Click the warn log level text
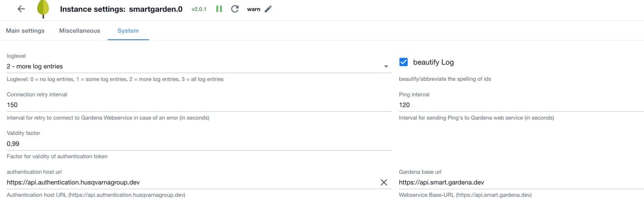 tap(253, 9)
